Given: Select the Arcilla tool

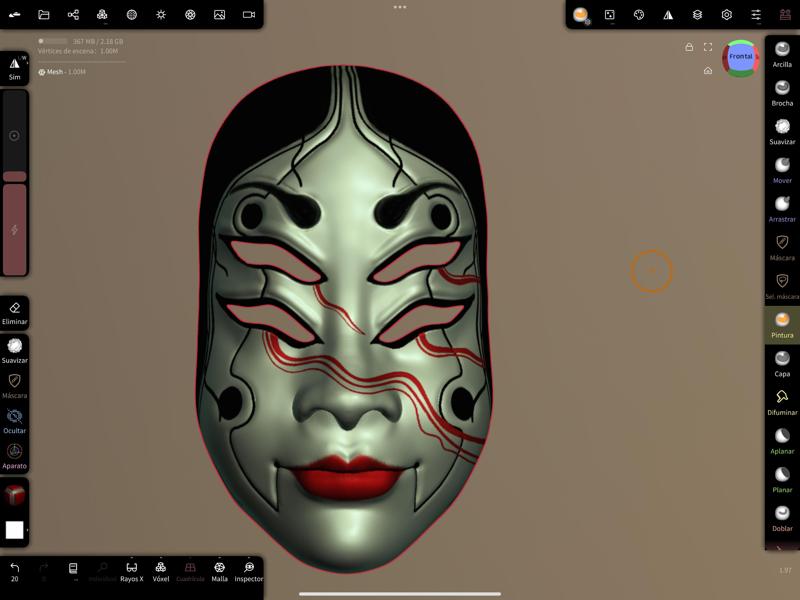Looking at the screenshot, I should 782,55.
